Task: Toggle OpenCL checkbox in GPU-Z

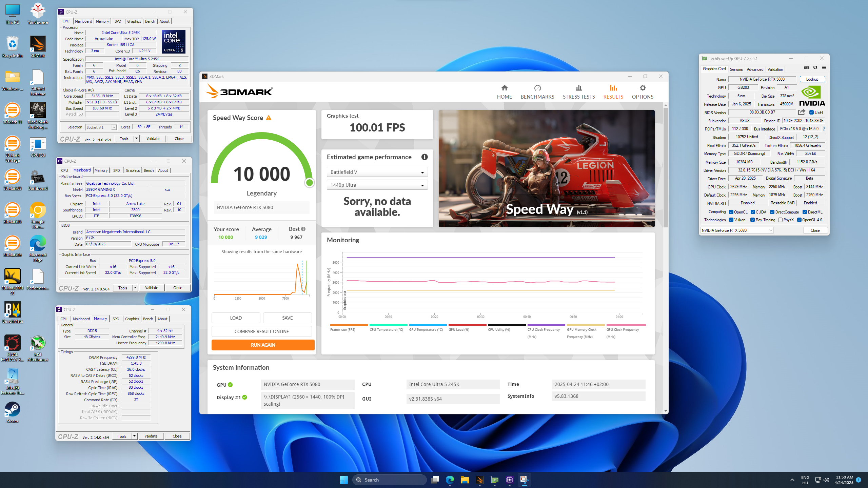Action: 731,212
